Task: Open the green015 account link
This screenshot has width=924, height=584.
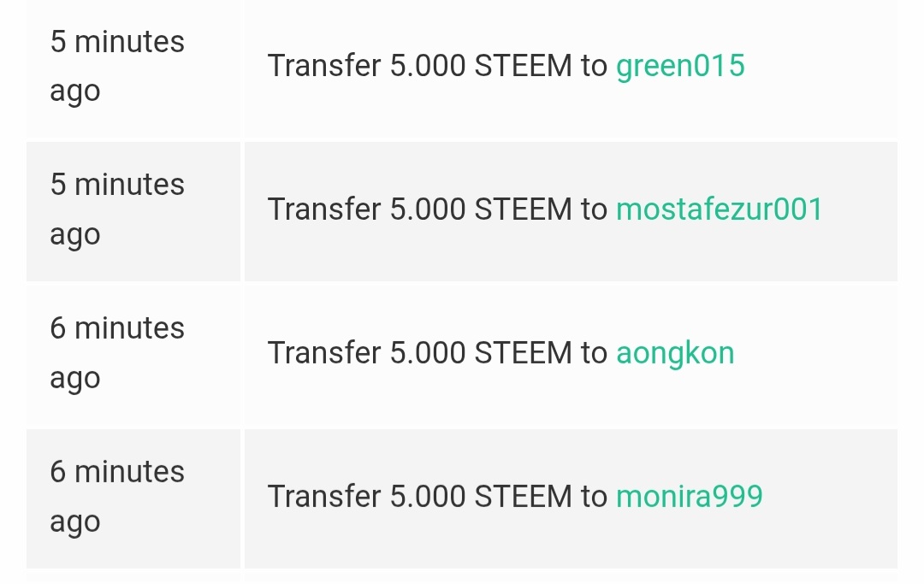Action: 680,66
